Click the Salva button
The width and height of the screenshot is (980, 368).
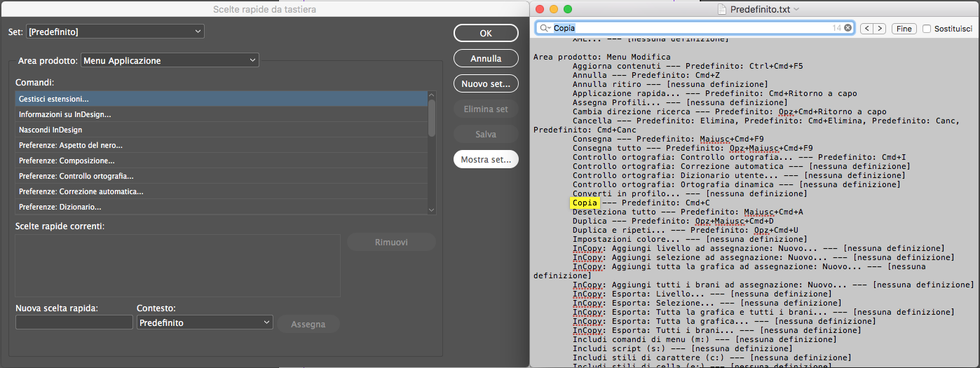486,135
